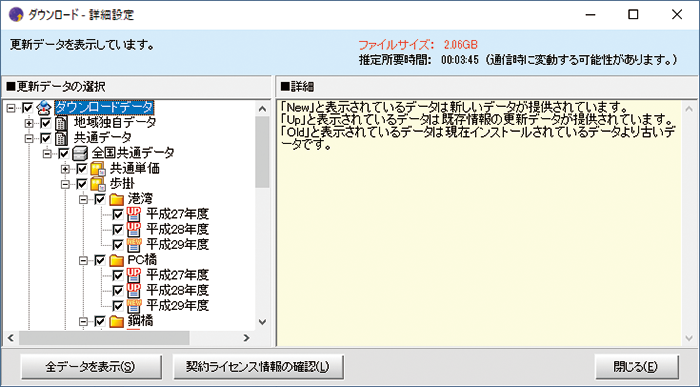The image size is (700, 387).
Task: Select PC橋 平成27年度 row label
Action: pyautogui.click(x=177, y=275)
